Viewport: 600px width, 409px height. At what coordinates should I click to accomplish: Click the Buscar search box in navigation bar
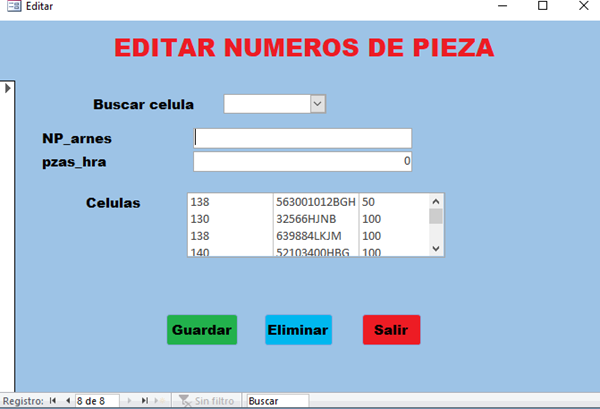tap(277, 401)
